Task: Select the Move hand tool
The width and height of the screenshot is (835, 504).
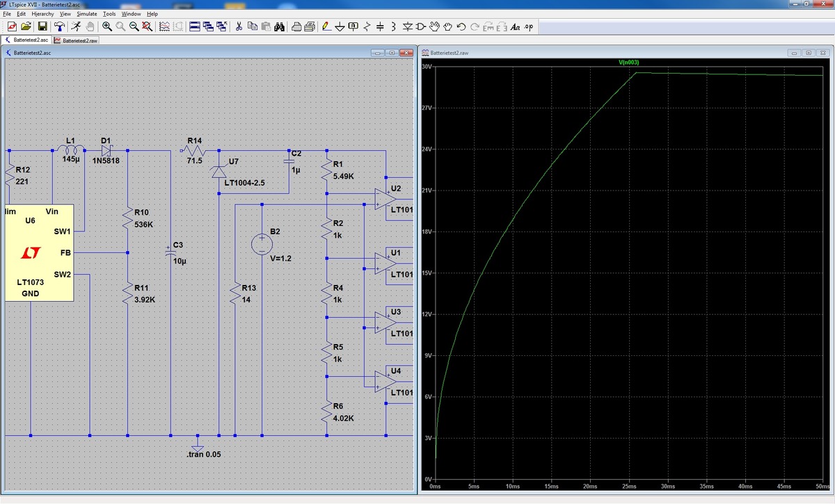Action: pyautogui.click(x=435, y=26)
